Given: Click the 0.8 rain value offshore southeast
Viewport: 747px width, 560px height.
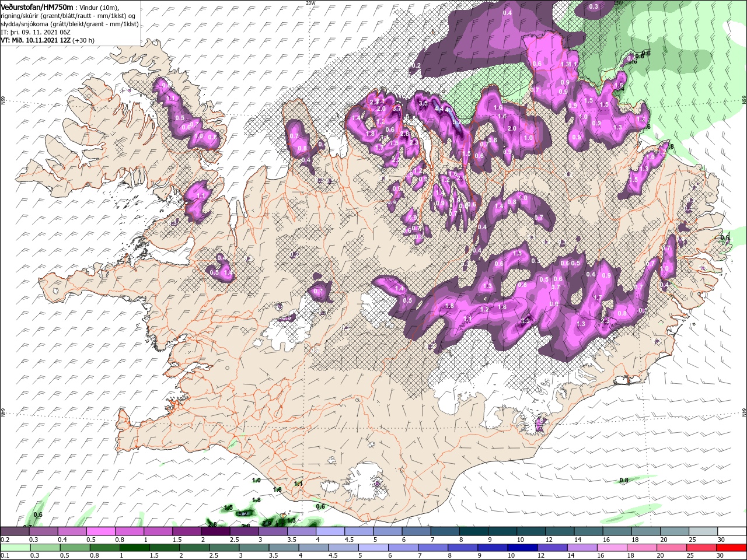Looking at the screenshot, I should pyautogui.click(x=624, y=480).
